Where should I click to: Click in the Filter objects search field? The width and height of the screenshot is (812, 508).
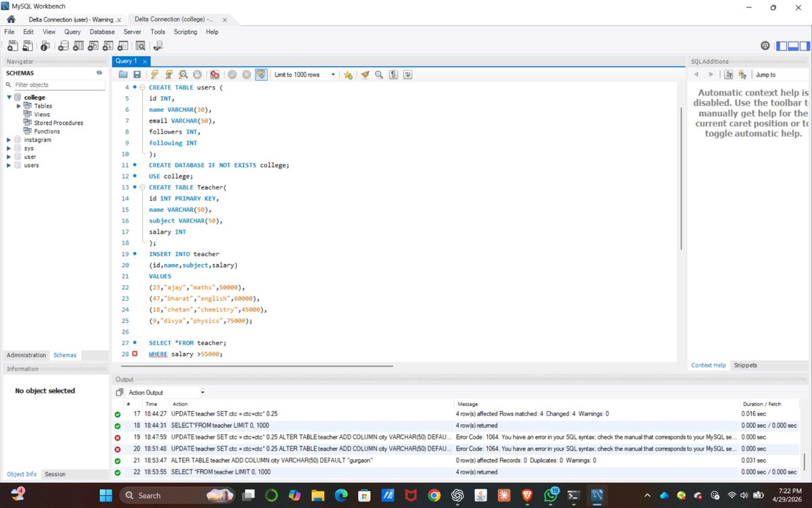58,84
